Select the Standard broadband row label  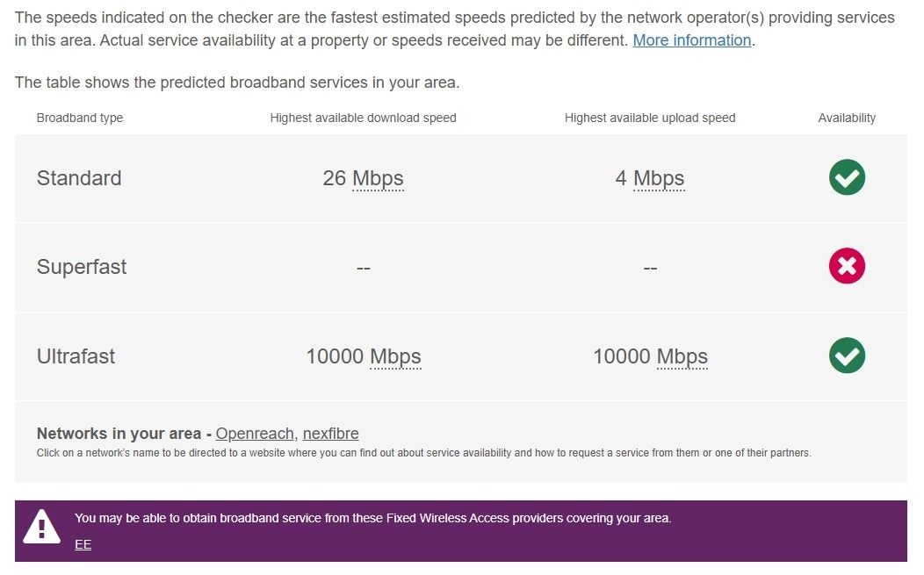click(x=79, y=178)
